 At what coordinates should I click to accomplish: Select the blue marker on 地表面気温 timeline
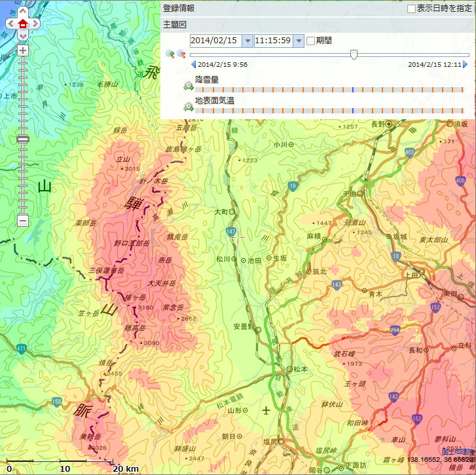pyautogui.click(x=353, y=111)
